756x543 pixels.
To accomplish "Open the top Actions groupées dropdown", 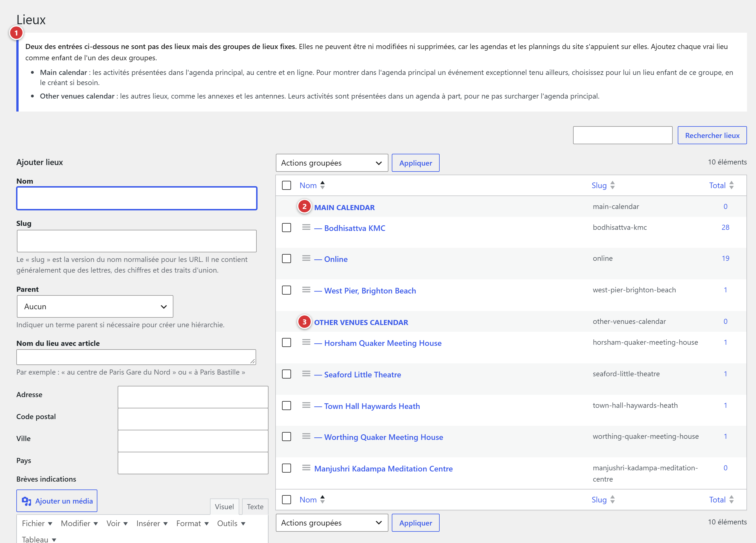I will (x=332, y=163).
